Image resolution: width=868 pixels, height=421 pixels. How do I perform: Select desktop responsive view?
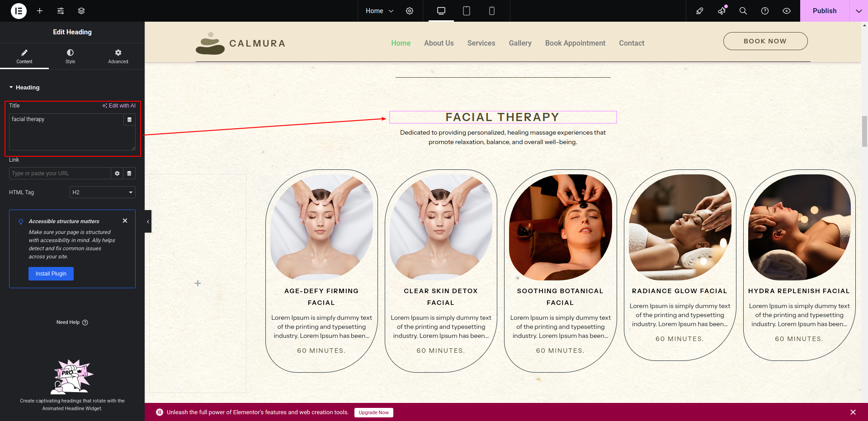click(441, 11)
